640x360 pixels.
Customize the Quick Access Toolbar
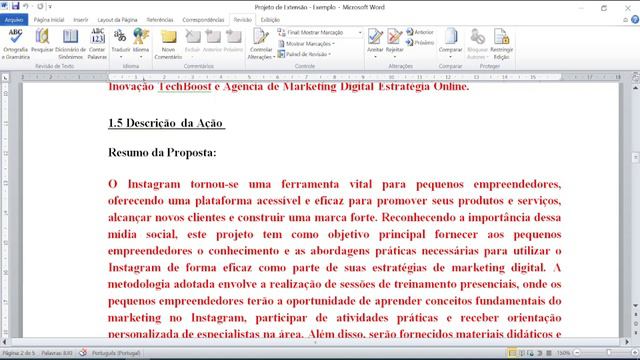click(50, 7)
